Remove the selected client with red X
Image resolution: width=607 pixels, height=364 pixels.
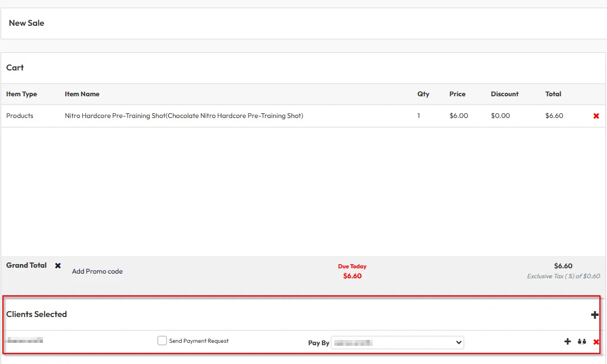coord(596,342)
